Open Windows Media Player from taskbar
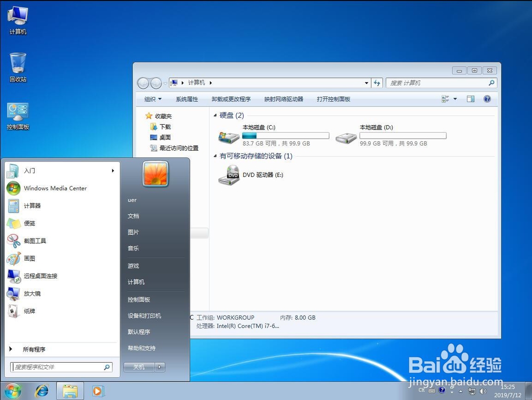 pyautogui.click(x=97, y=391)
